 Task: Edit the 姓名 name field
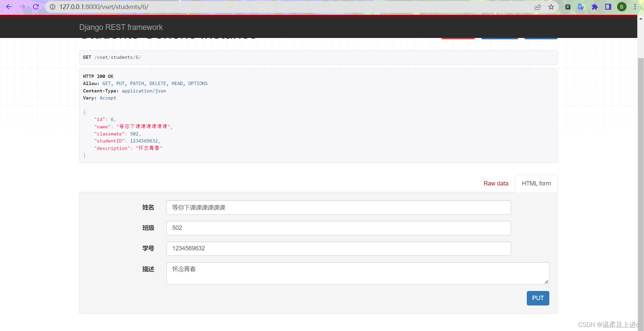pos(338,208)
